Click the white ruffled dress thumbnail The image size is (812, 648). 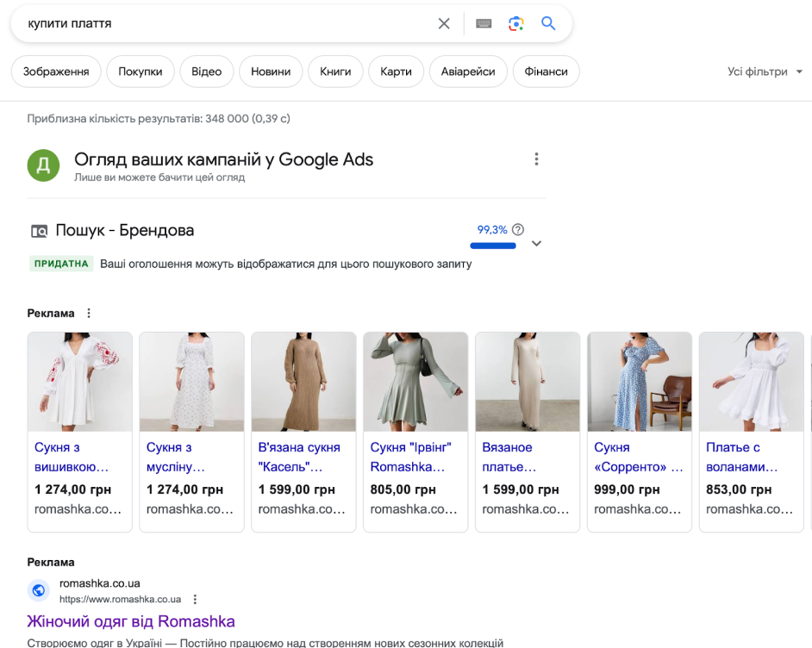coord(752,382)
